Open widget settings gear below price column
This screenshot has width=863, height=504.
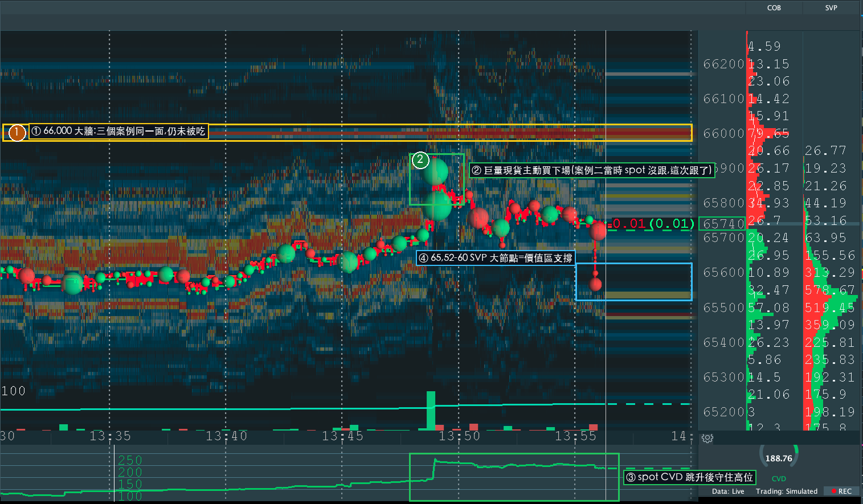(x=707, y=439)
